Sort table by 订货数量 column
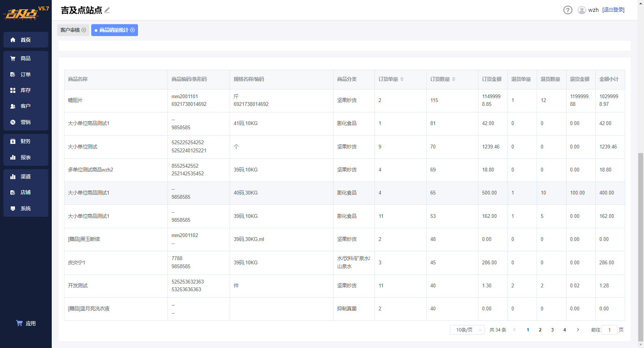 pyautogui.click(x=453, y=79)
